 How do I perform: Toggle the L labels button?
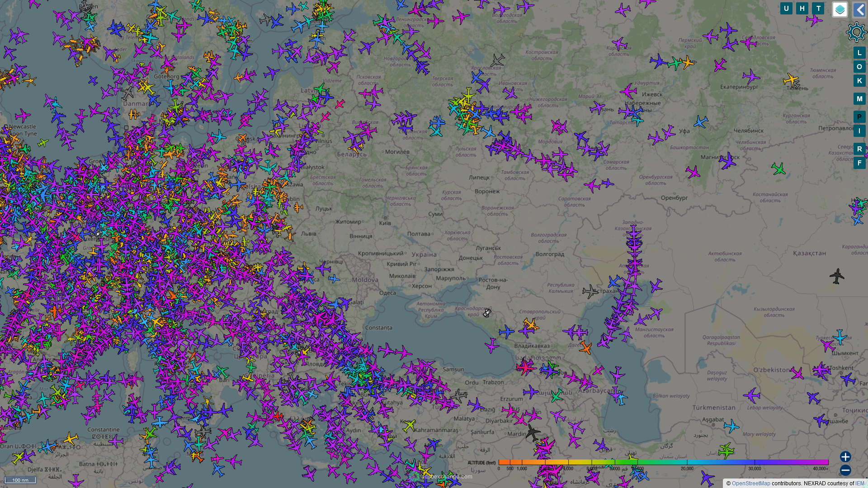(859, 53)
